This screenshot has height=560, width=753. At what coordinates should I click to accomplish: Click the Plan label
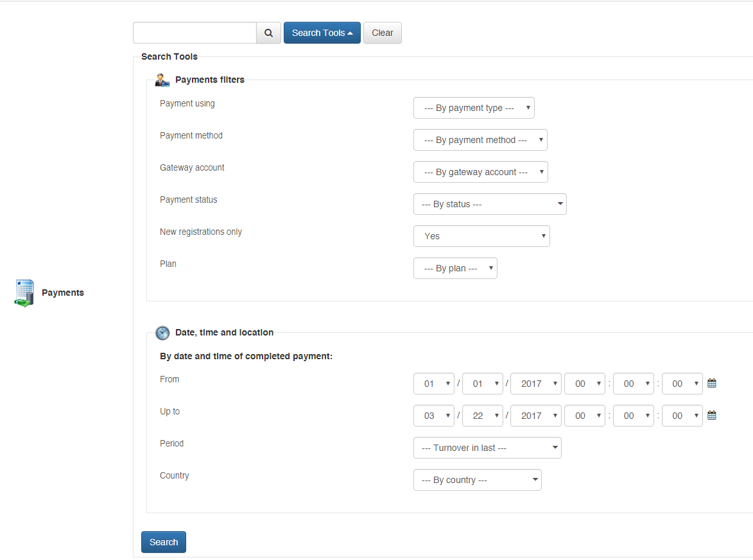coord(168,264)
